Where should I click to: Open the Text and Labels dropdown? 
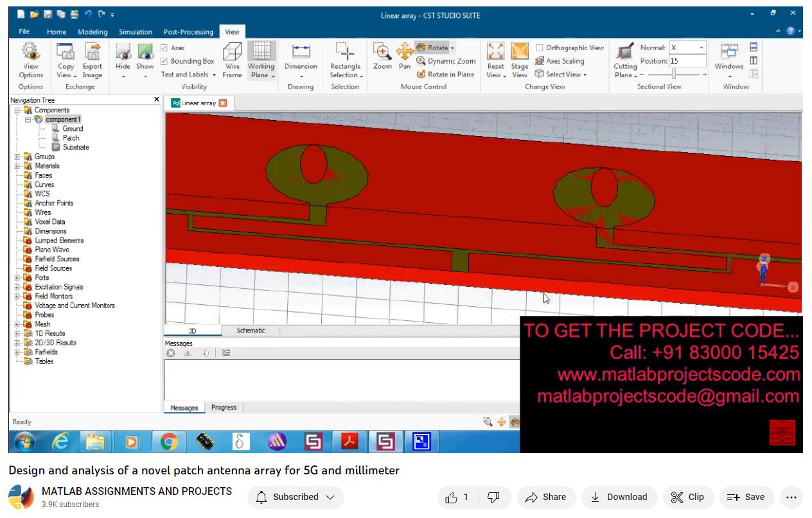click(x=188, y=74)
